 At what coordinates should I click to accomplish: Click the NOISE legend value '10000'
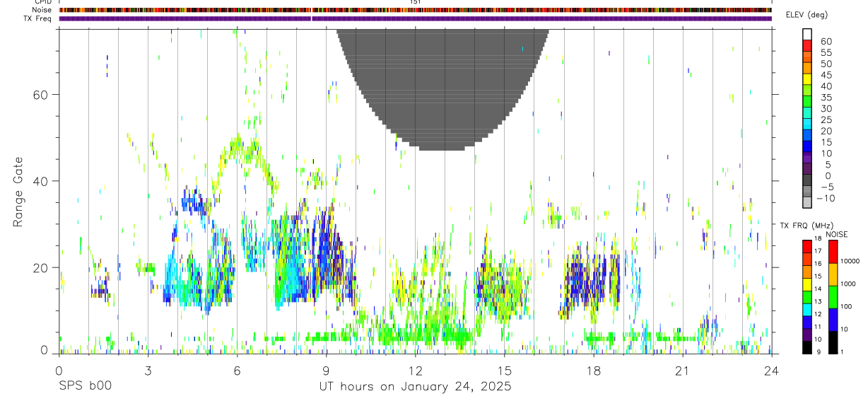coord(850,261)
